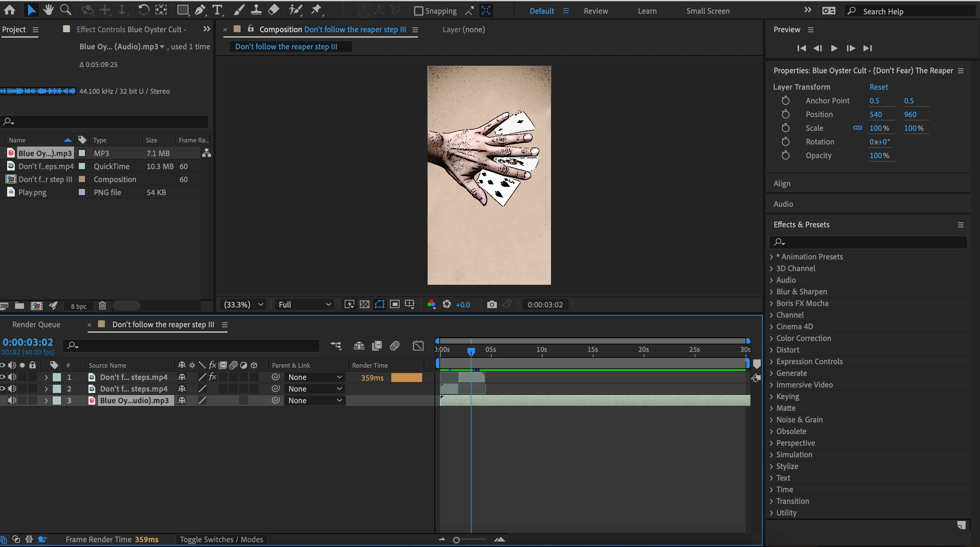Select the Puppet Pin tool
The height and width of the screenshot is (547, 980).
pyautogui.click(x=316, y=10)
